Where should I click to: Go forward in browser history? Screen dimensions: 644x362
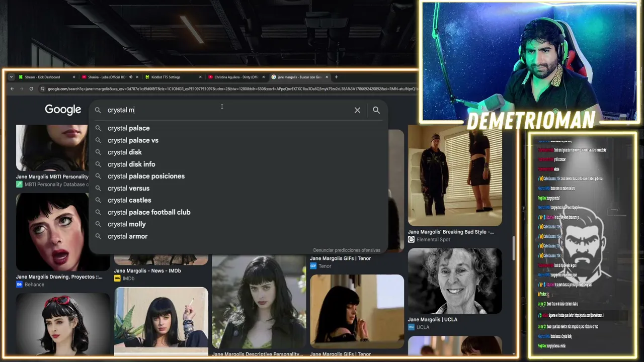(x=22, y=89)
